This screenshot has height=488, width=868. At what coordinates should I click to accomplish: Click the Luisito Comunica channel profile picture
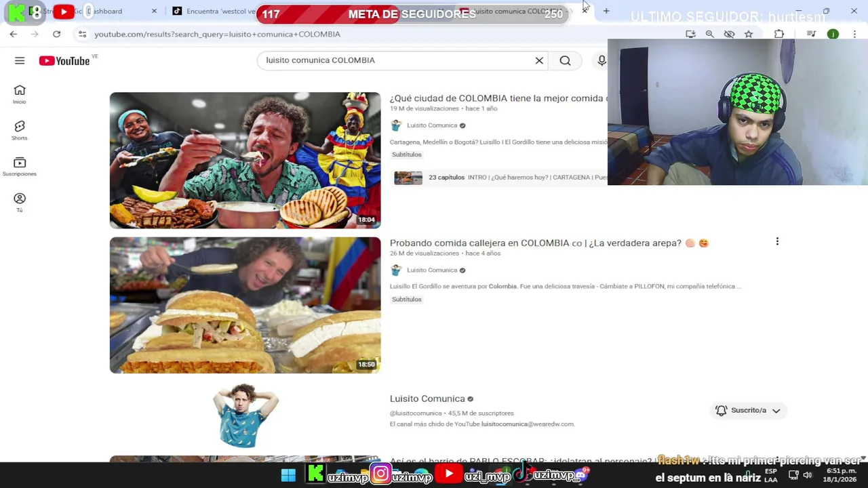pos(245,415)
